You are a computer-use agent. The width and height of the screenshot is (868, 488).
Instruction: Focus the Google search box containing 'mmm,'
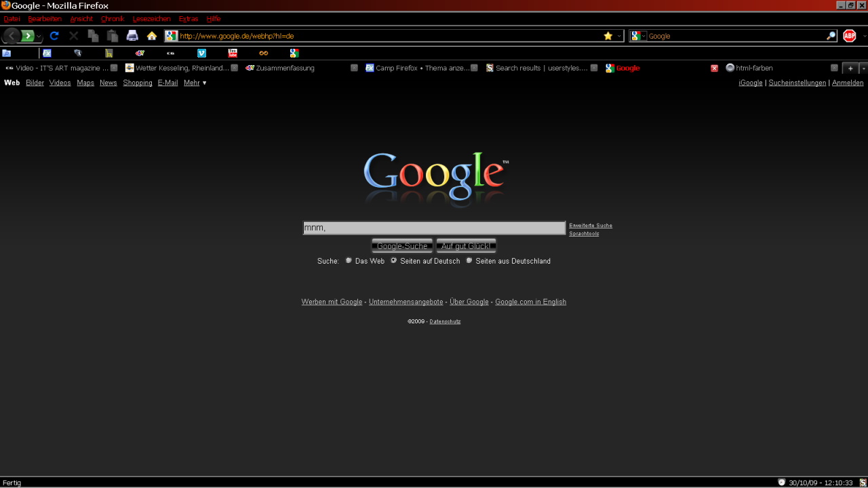pos(434,228)
